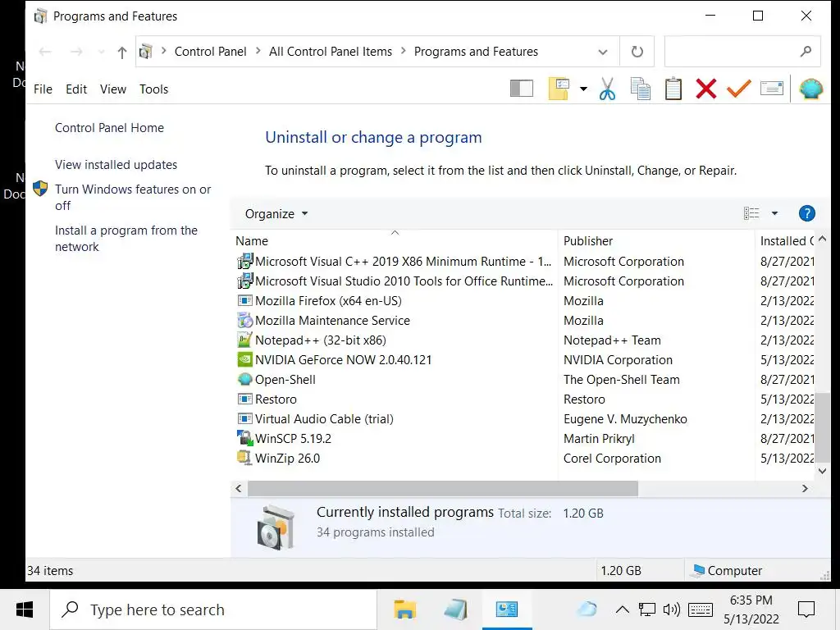Image resolution: width=840 pixels, height=630 pixels.
Task: Sort by Installed On column header
Action: coord(785,240)
